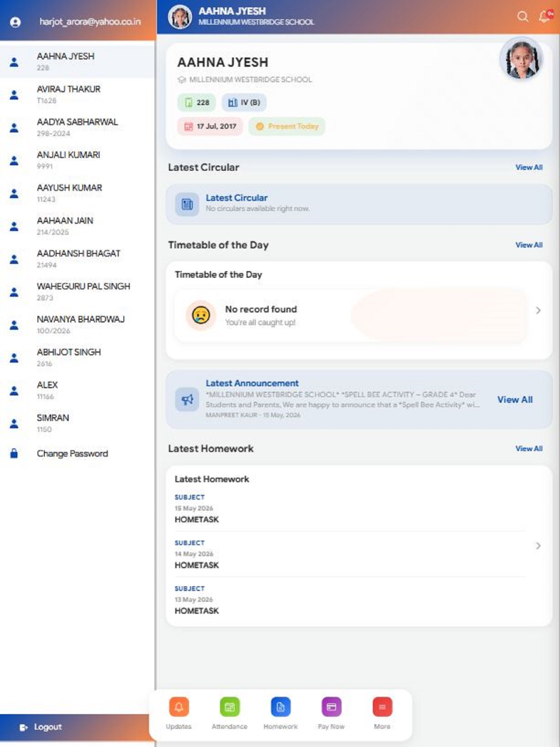Click the school cap icon beside school name
The height and width of the screenshot is (747, 560).
click(x=182, y=80)
